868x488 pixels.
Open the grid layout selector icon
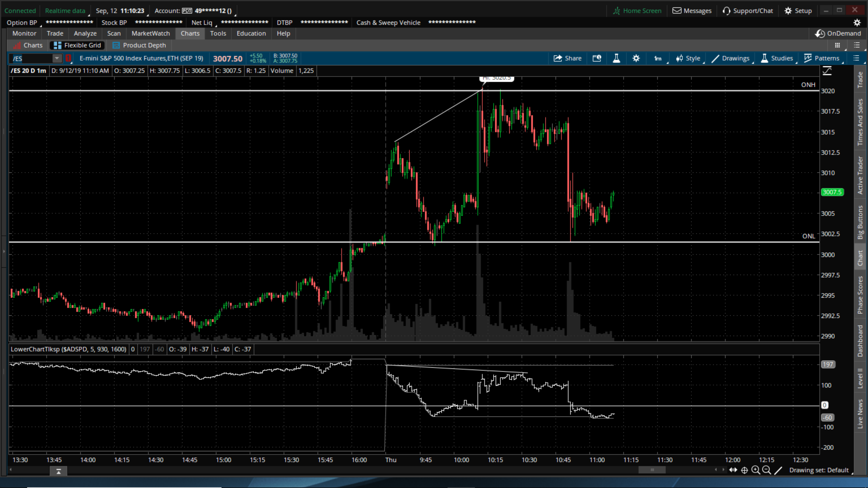837,45
